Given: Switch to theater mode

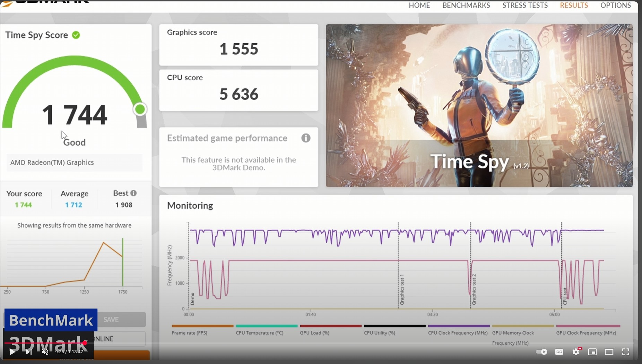Looking at the screenshot, I should [609, 352].
